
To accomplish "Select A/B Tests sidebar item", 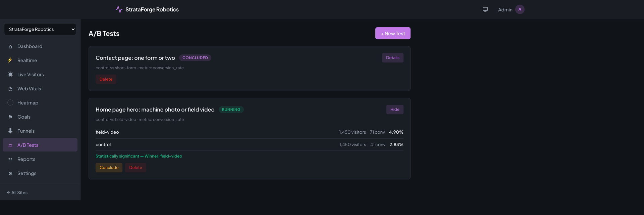I will coord(40,145).
